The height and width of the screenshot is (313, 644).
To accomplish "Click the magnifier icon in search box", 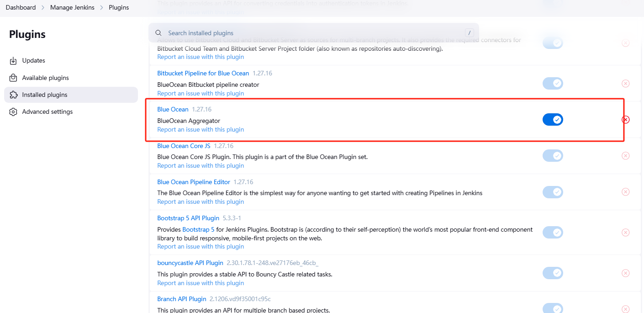I will point(158,33).
